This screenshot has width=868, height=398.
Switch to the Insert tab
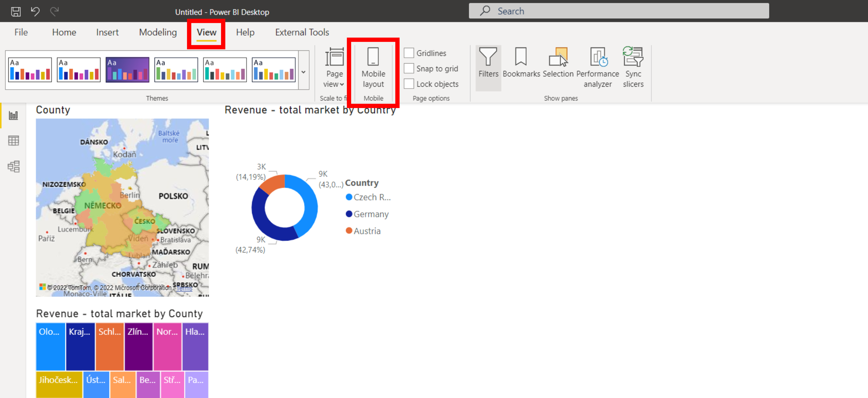click(107, 32)
